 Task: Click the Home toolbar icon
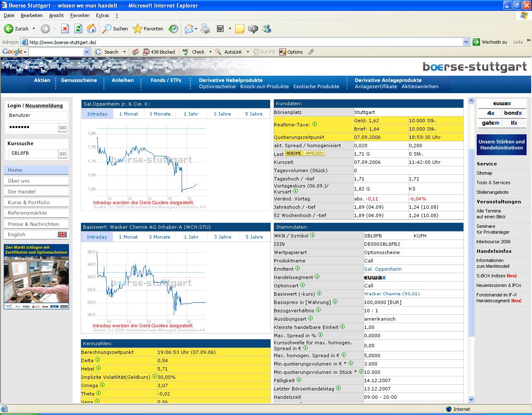coord(91,29)
